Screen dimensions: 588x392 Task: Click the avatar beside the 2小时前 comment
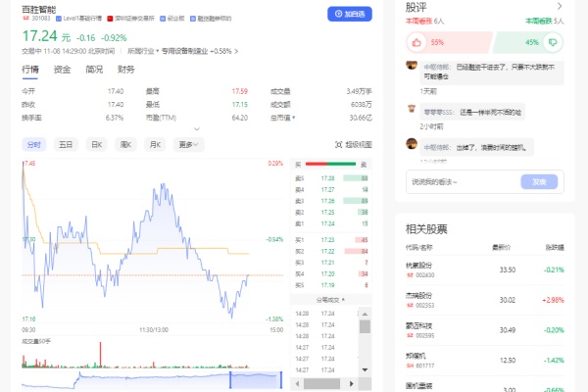(412, 109)
